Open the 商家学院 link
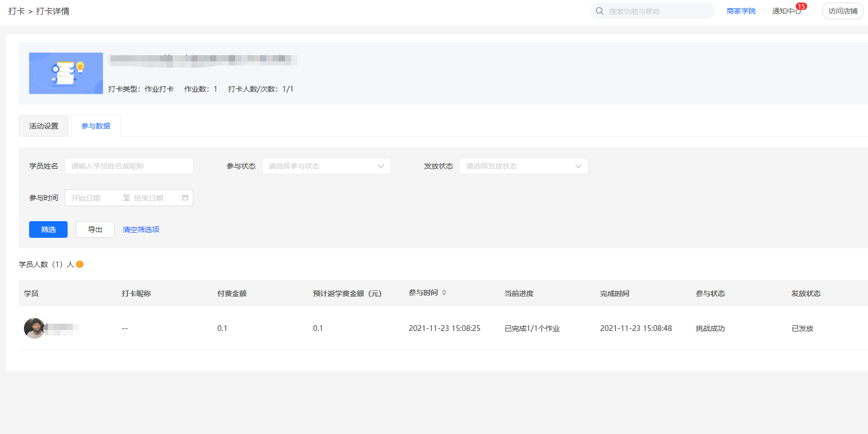Screen dimensions: 868x434 pos(741,11)
